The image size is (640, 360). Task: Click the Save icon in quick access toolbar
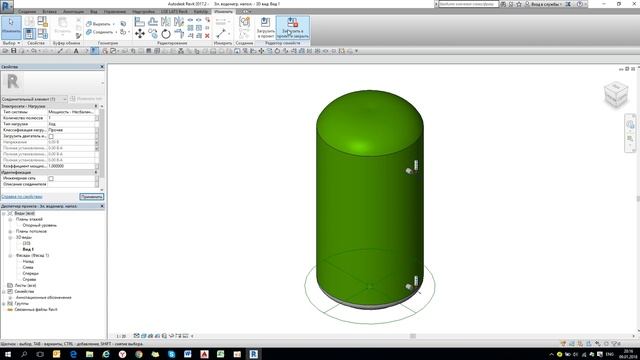(x=13, y=51)
